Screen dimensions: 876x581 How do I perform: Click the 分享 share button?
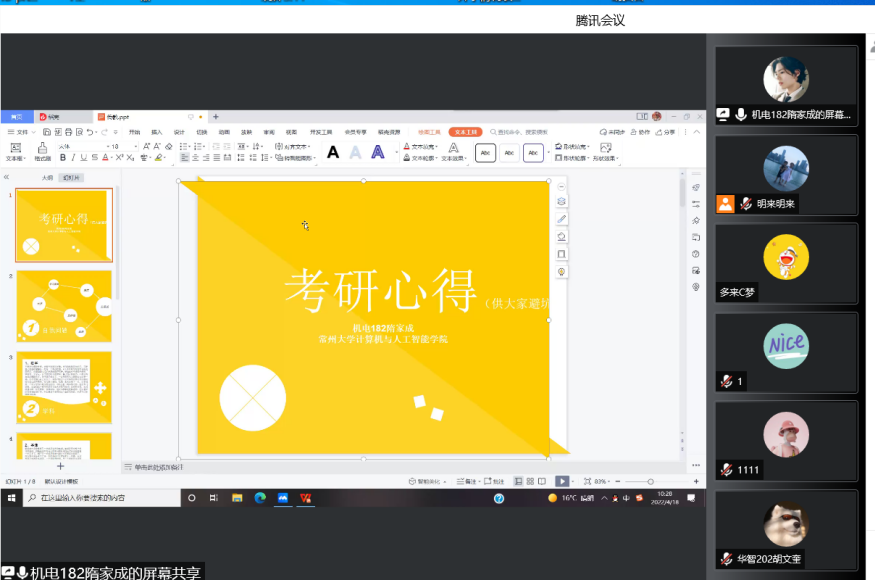pyautogui.click(x=667, y=131)
